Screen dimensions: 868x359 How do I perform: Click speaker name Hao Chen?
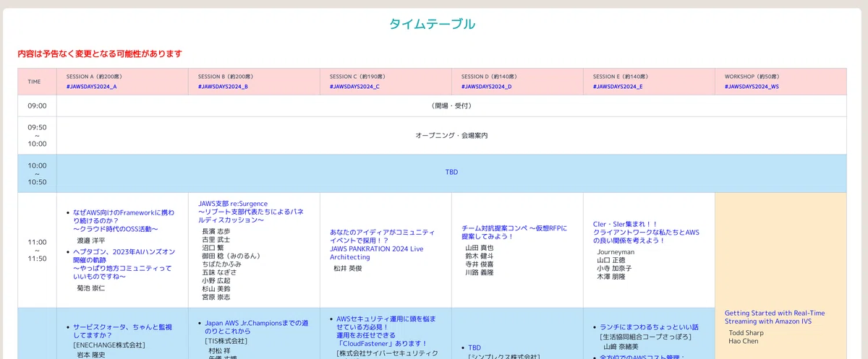[x=743, y=341]
